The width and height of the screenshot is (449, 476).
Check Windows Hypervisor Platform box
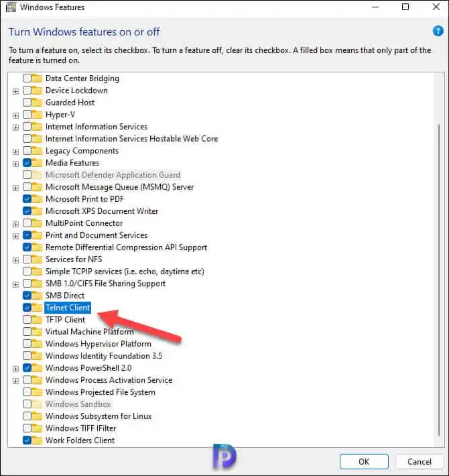tap(27, 344)
